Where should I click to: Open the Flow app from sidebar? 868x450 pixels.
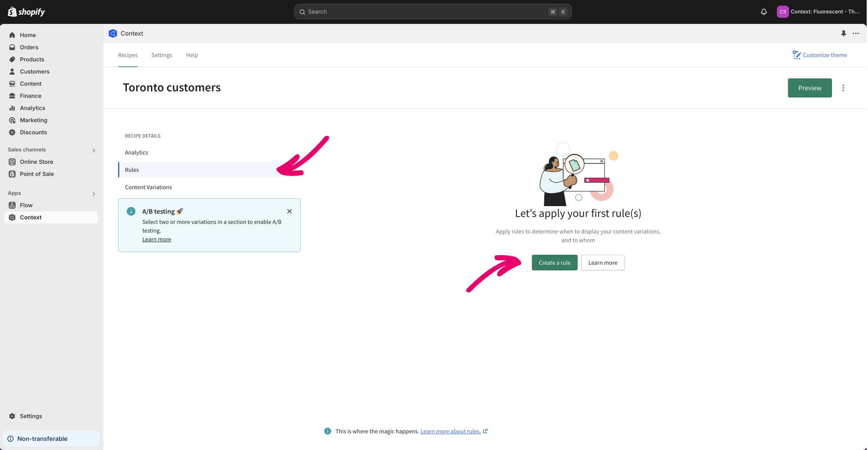26,205
